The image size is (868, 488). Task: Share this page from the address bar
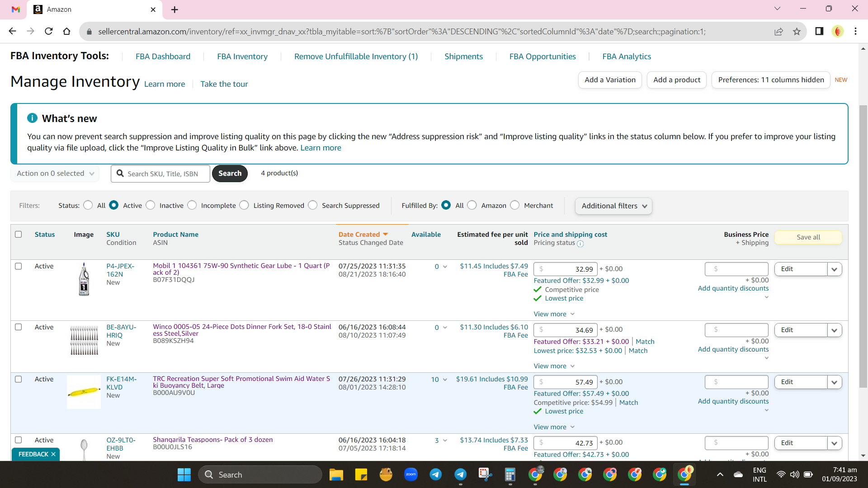point(778,31)
